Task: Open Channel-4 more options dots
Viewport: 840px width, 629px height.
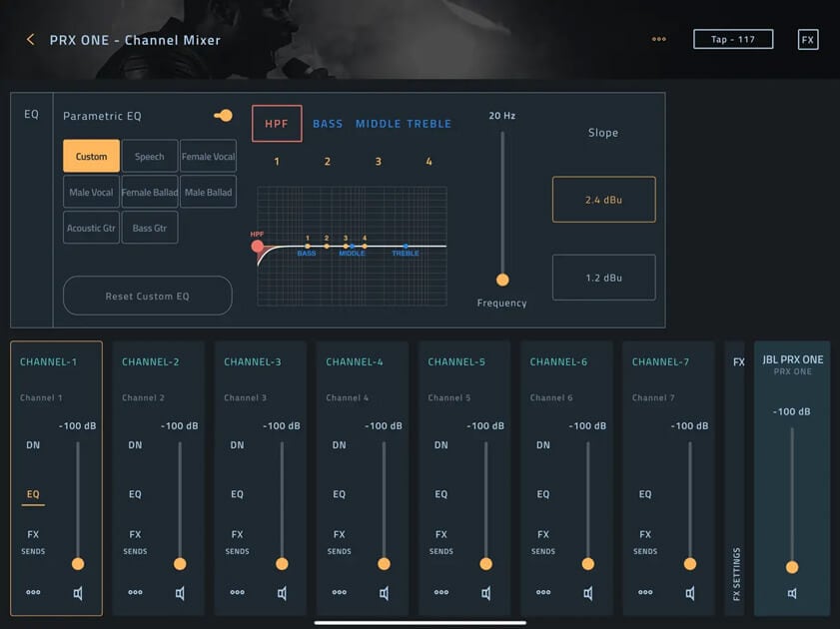Action: [x=340, y=592]
